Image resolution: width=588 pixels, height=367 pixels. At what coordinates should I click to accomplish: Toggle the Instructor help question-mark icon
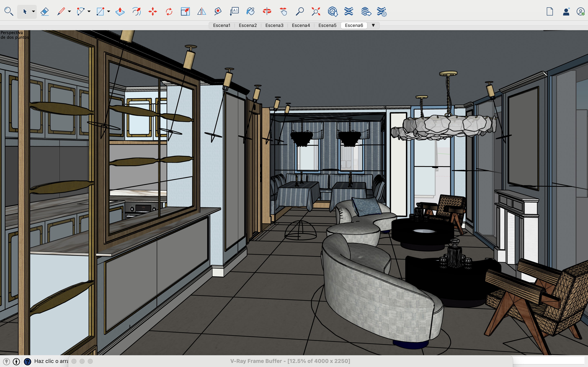click(27, 361)
